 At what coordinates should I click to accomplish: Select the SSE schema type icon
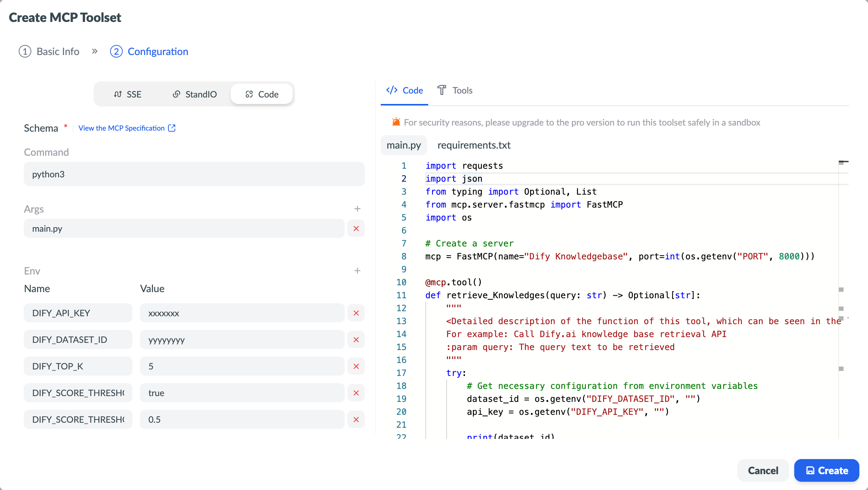pyautogui.click(x=117, y=94)
